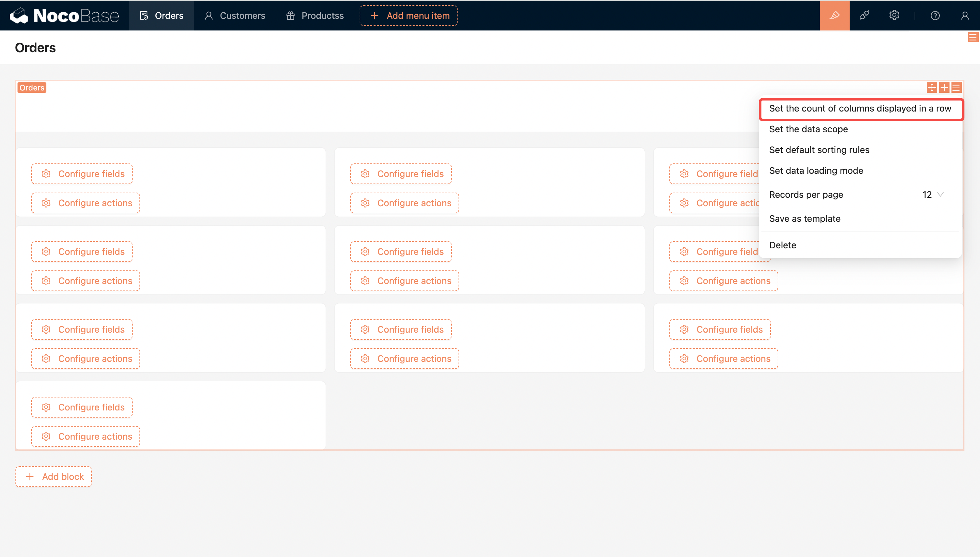Click the block add plus icon
This screenshot has width=980, height=557.
pos(944,88)
